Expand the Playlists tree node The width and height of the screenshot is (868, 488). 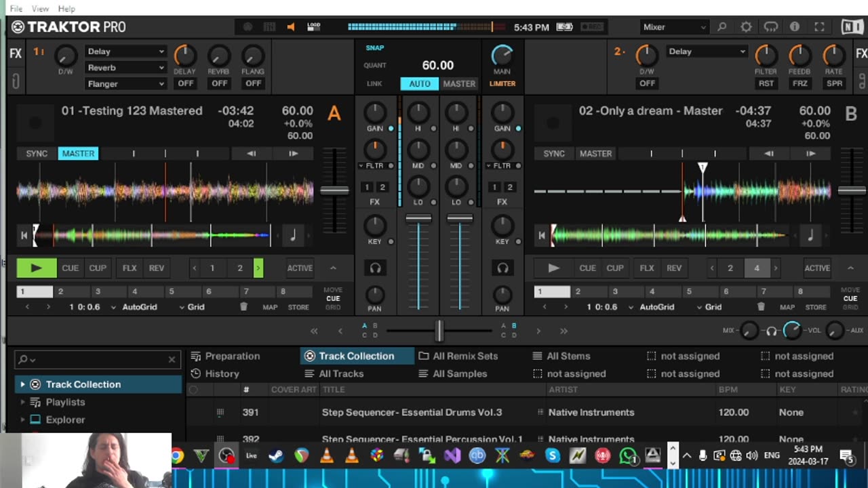(x=22, y=402)
